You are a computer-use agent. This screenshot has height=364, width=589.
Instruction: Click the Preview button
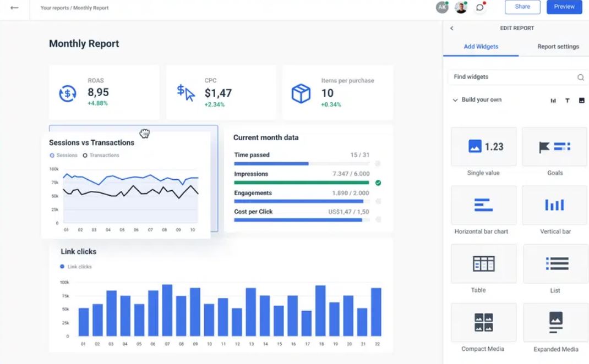coord(564,7)
